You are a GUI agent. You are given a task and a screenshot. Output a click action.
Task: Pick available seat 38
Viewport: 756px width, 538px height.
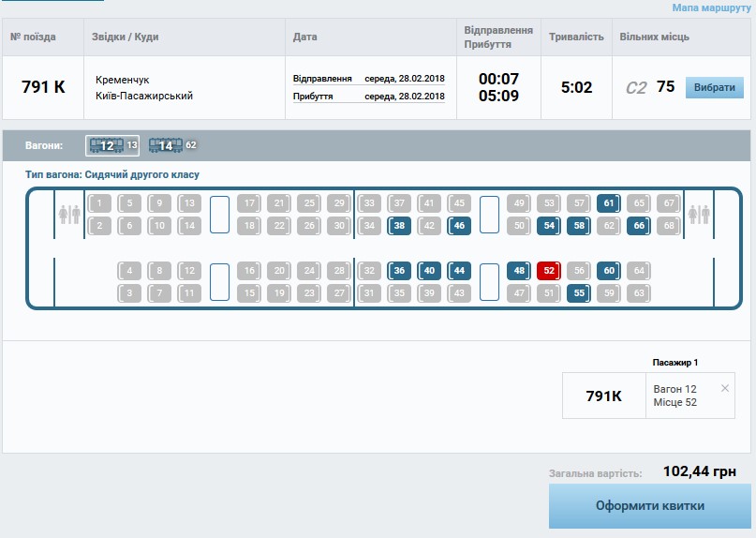[399, 226]
